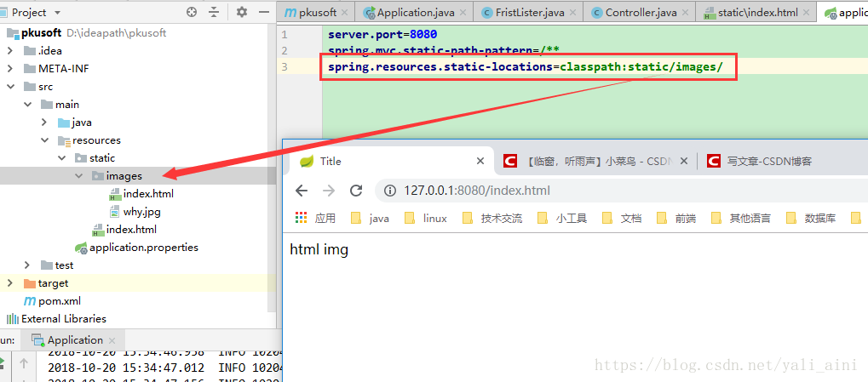
Task: Collapse the main folder
Action: point(27,105)
